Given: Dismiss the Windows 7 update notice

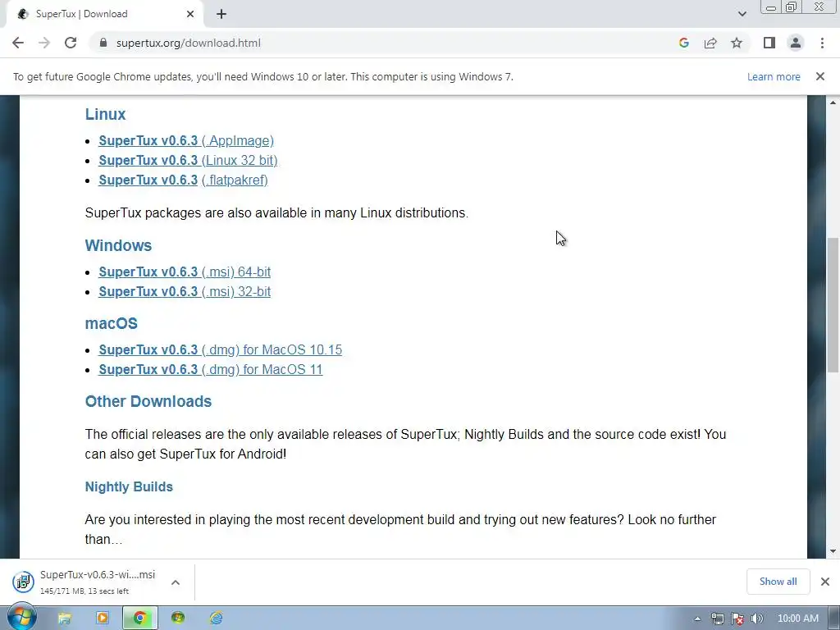Looking at the screenshot, I should tap(820, 76).
